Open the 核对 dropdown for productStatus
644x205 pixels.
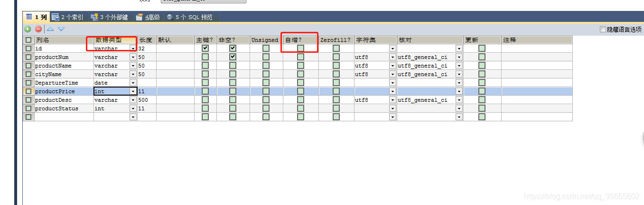459,108
